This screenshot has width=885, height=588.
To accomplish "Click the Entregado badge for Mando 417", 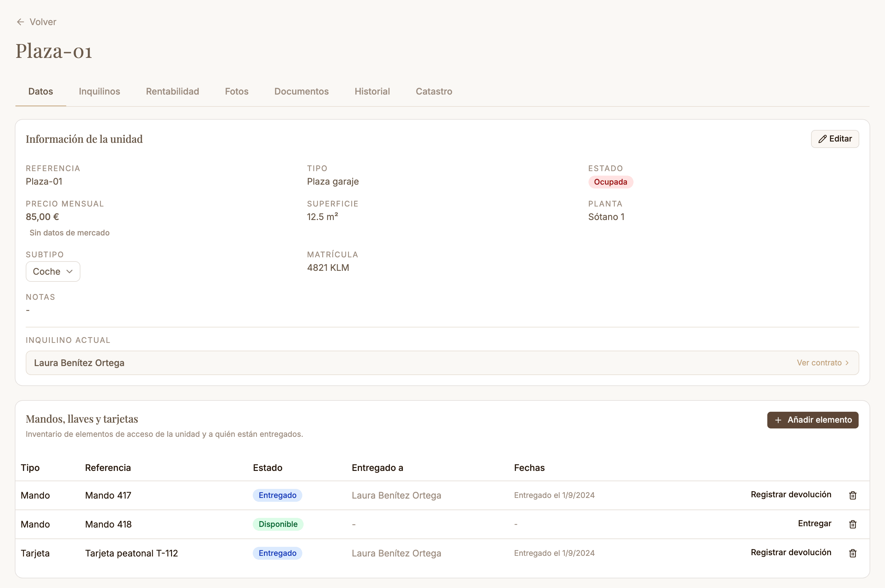I will point(278,495).
